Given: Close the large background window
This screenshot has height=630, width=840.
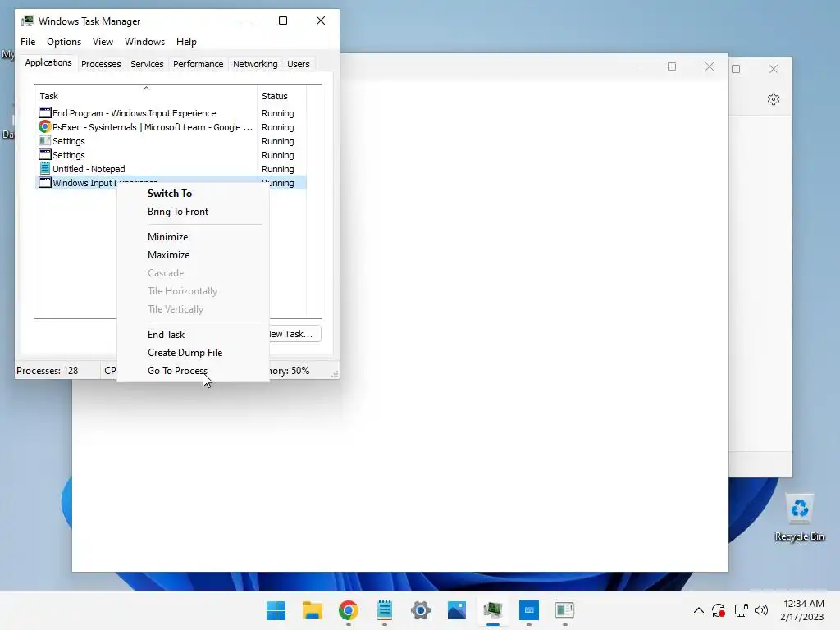Looking at the screenshot, I should pos(710,66).
